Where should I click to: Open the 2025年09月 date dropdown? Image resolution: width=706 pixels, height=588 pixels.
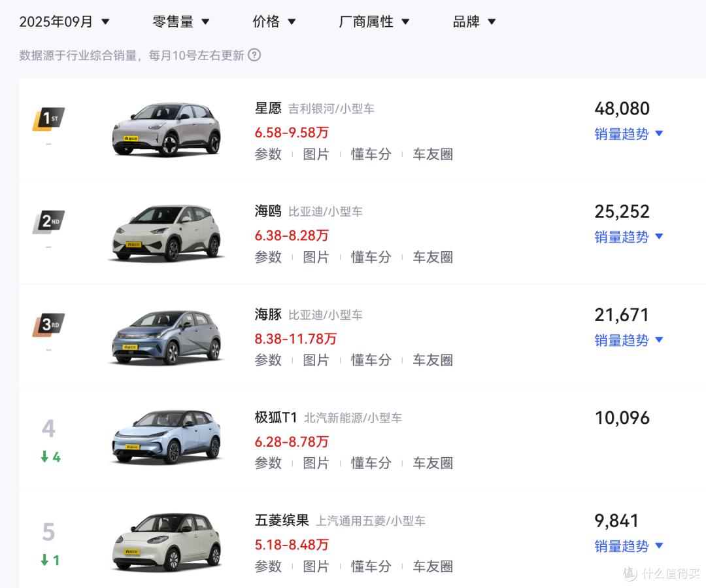[x=64, y=22]
